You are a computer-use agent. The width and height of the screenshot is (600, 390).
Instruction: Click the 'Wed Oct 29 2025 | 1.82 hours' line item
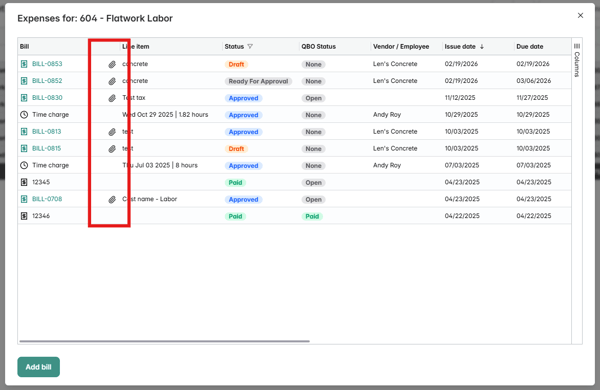165,114
